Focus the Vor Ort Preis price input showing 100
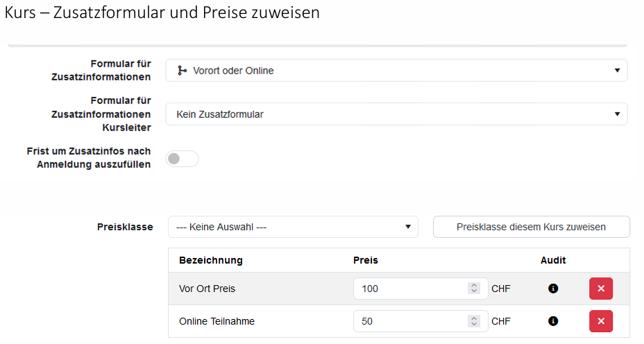The width and height of the screenshot is (644, 344). [x=409, y=289]
